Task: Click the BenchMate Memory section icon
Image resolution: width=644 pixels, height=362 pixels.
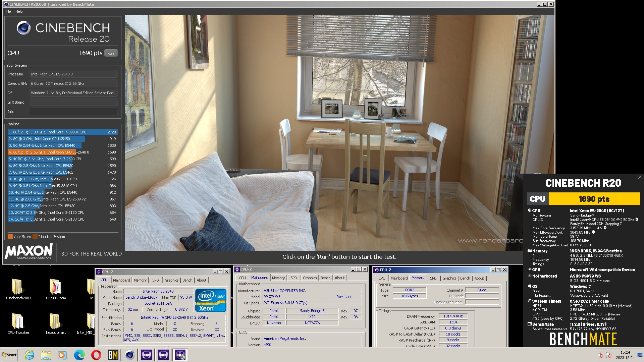Action: tap(530, 251)
